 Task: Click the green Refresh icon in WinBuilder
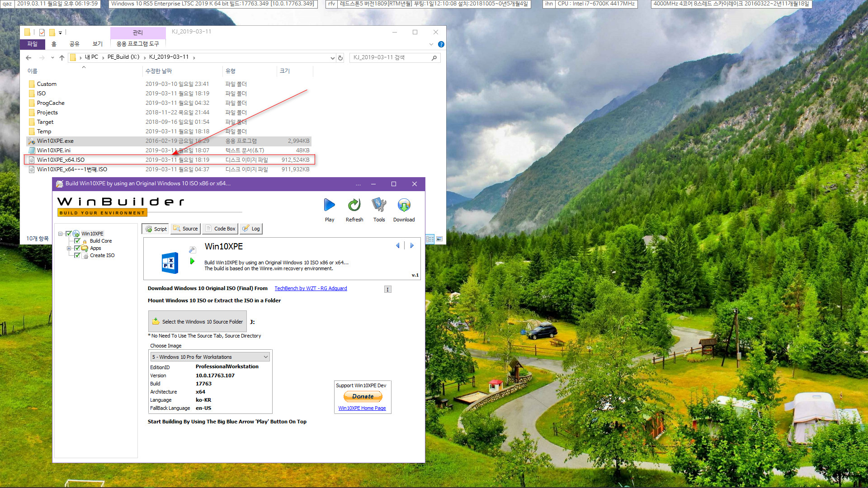tap(354, 205)
